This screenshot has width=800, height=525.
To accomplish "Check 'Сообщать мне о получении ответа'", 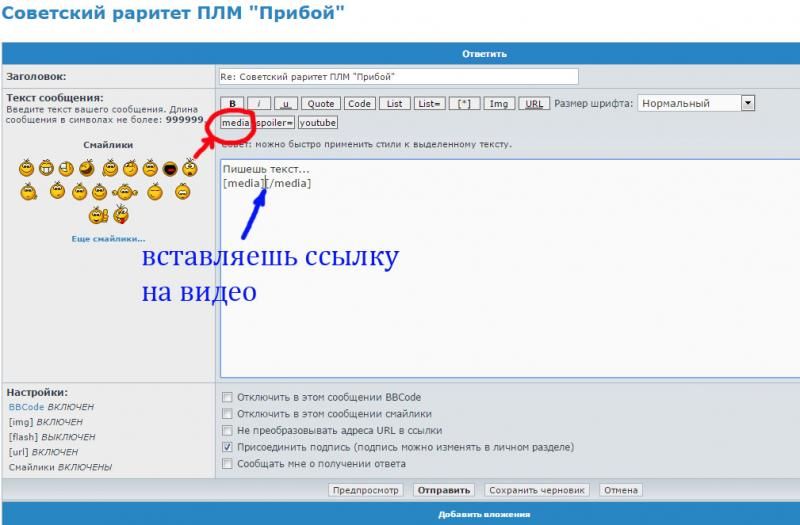I will 228,464.
